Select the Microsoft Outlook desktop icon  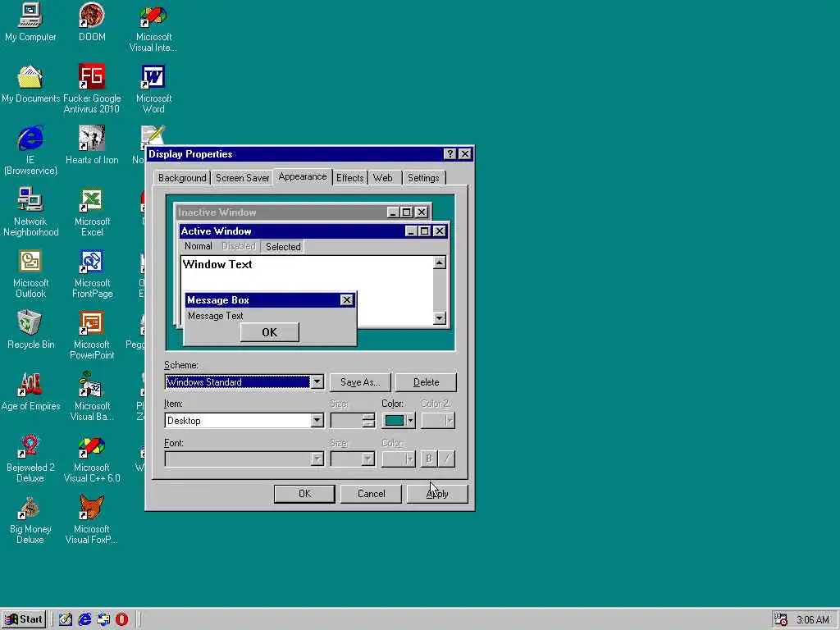[x=30, y=274]
